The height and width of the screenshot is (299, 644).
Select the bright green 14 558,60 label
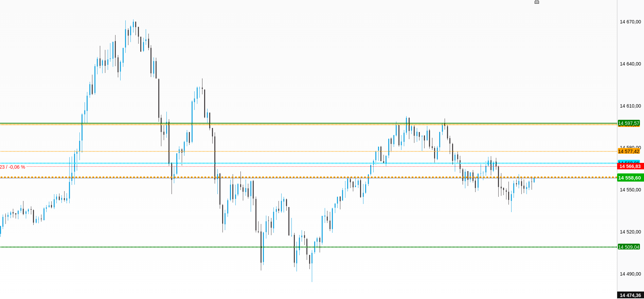[x=629, y=178]
